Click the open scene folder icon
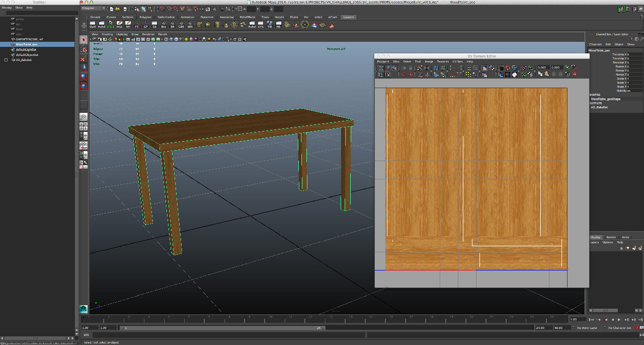This screenshot has width=644, height=345. click(x=117, y=9)
